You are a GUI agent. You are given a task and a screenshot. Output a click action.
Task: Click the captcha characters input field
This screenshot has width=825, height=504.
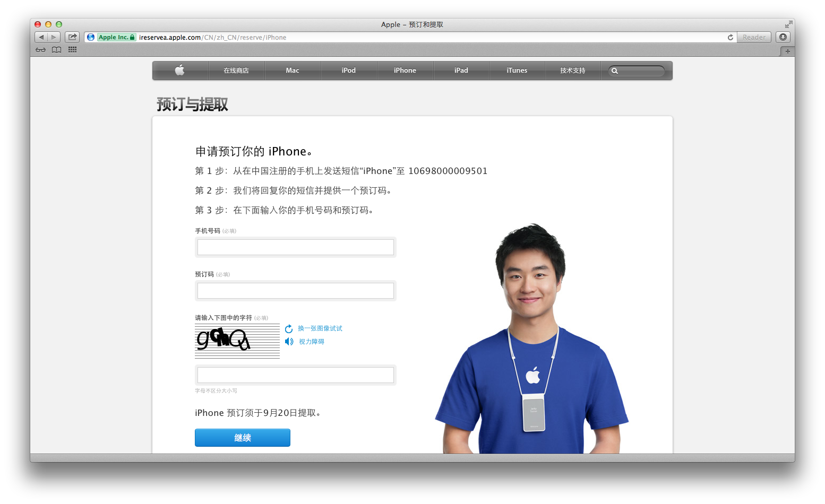pyautogui.click(x=296, y=375)
